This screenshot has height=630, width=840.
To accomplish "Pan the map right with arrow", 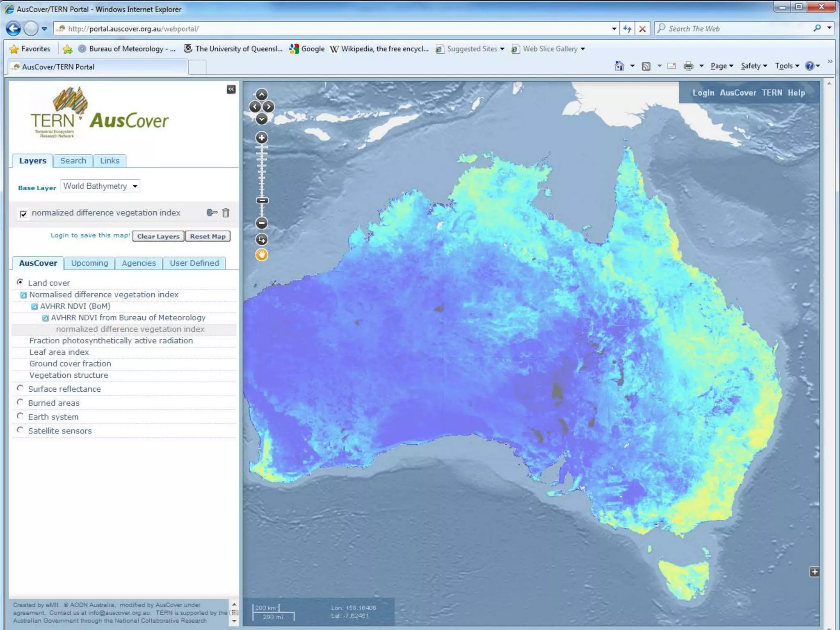I will (x=269, y=107).
